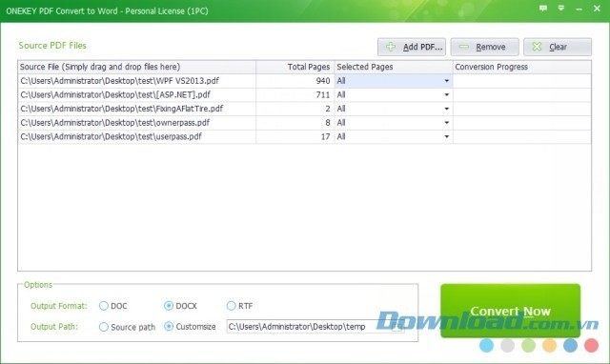Click the Clear button
Viewport: 610px width, 364px height.
[558, 47]
